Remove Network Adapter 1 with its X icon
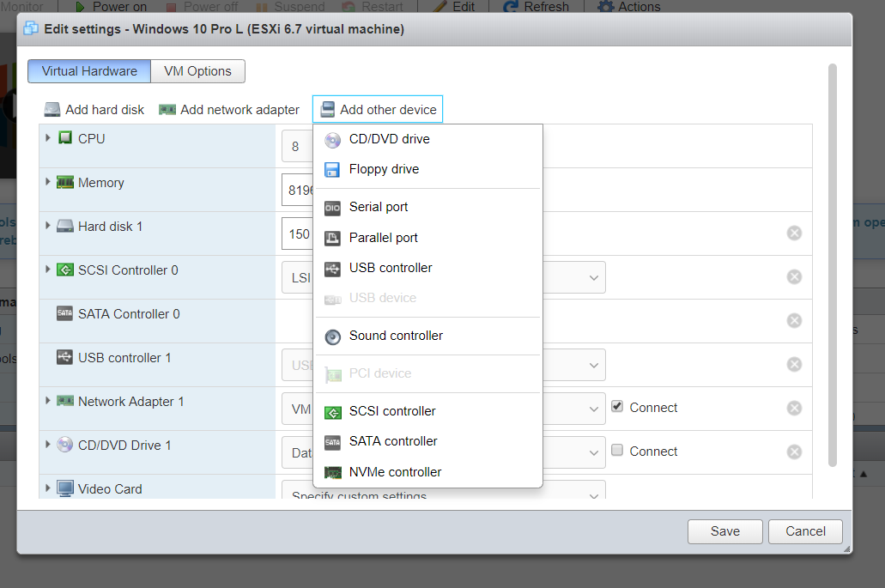Viewport: 885px width, 588px height. 794,408
